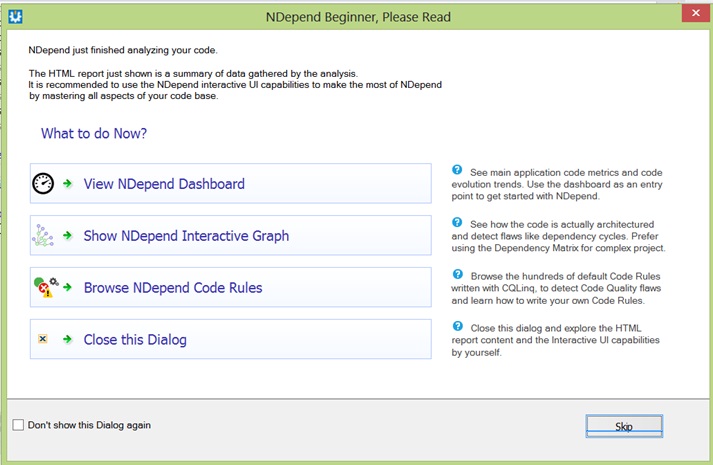Click the label Don't show this Dialog again
Screen dimensions: 713x465
89,425
